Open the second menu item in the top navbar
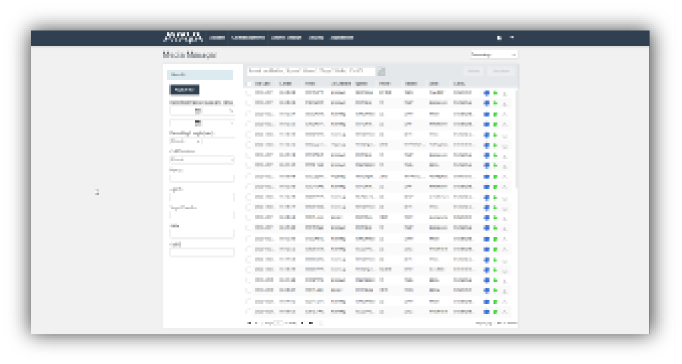Screen dimensions: 682x364 point(248,38)
